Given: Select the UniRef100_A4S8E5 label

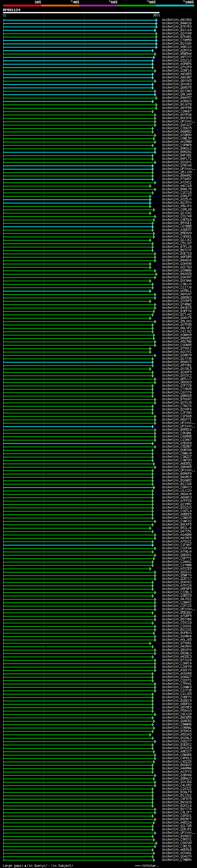Looking at the screenshot, I should [177, 74].
